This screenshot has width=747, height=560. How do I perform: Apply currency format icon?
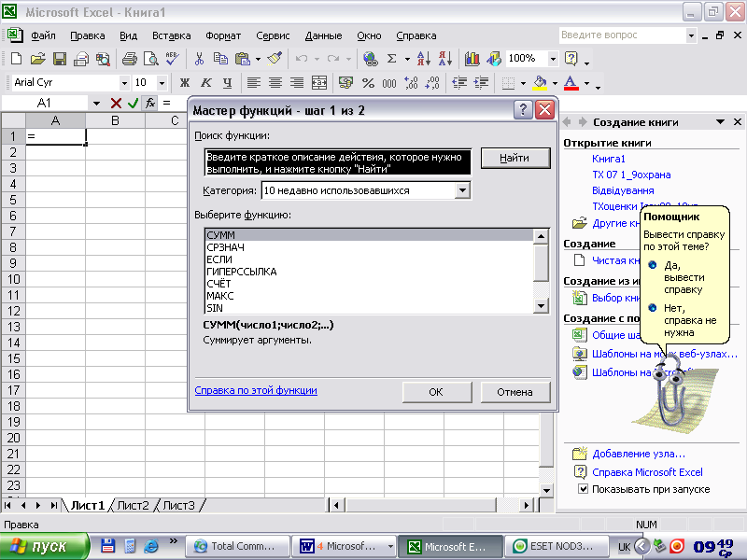[345, 83]
